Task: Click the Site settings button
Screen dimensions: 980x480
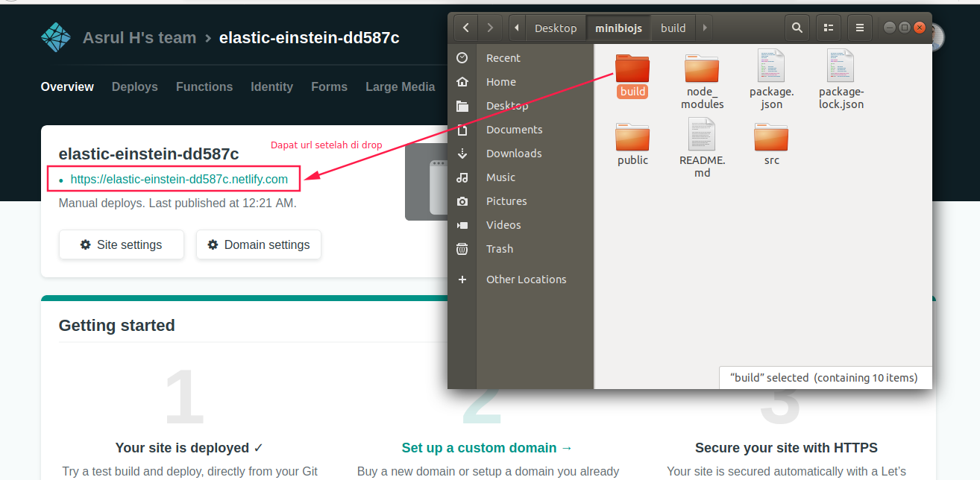Action: point(122,244)
